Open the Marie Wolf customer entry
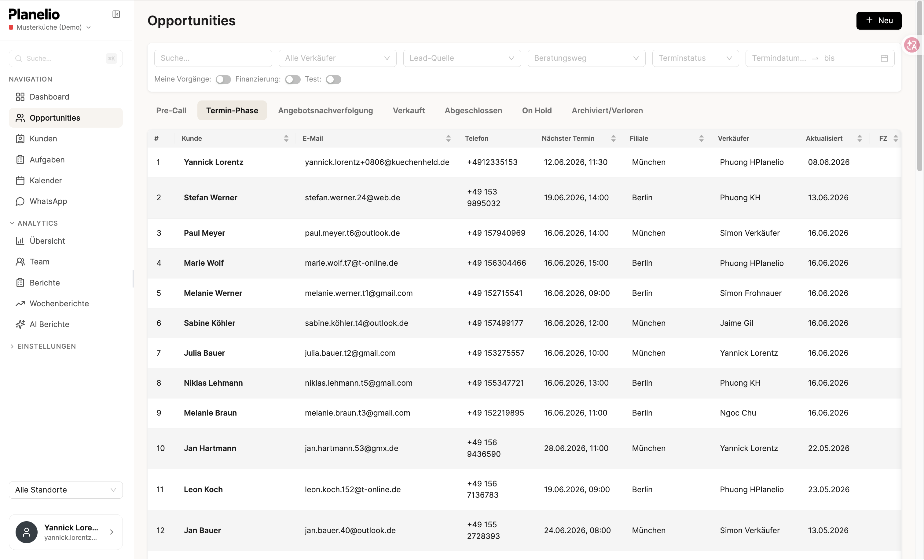The height and width of the screenshot is (560, 924). (524, 263)
